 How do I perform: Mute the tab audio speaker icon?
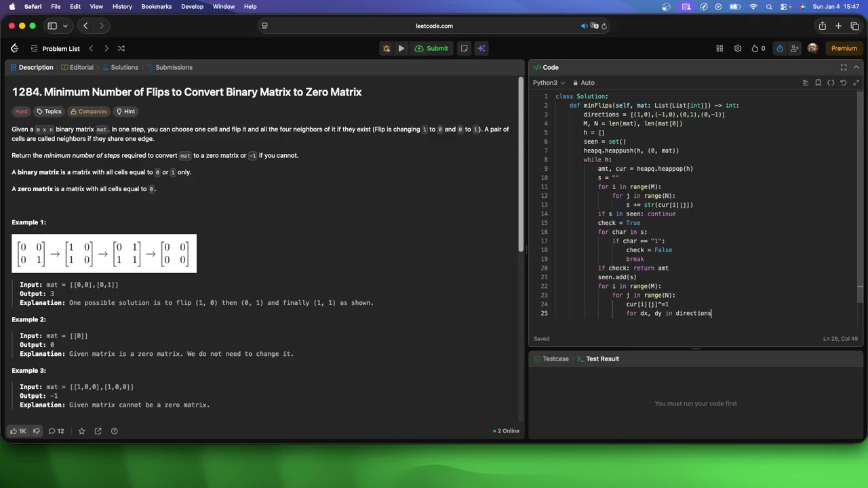click(x=584, y=26)
